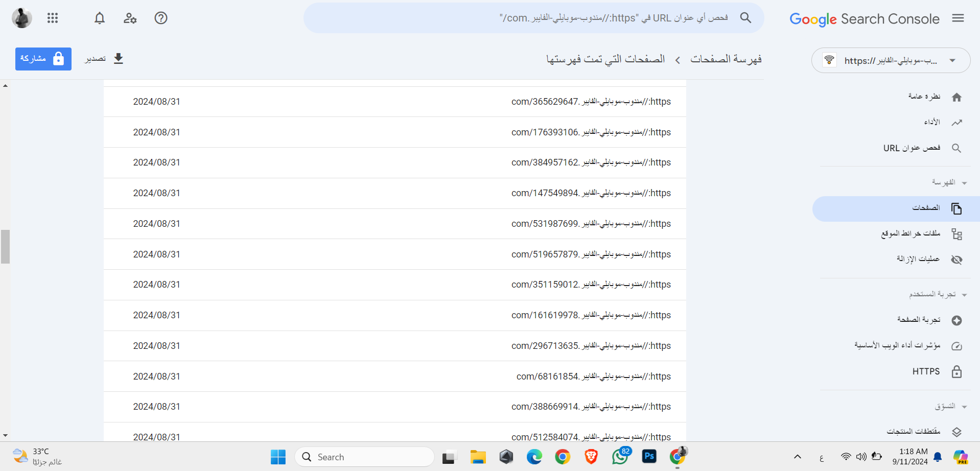980x471 pixels.
Task: Go to الأداء performance report
Action: point(932,122)
